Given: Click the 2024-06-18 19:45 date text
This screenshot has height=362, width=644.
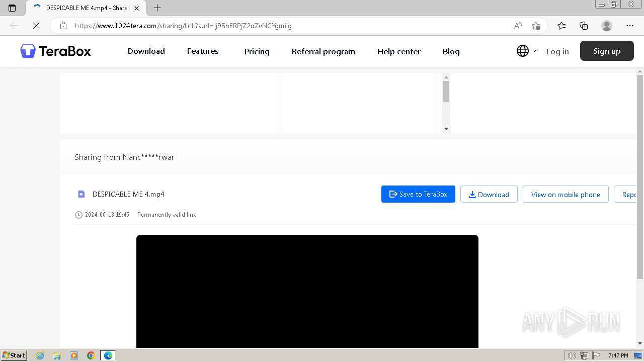Looking at the screenshot, I should pos(107,215).
